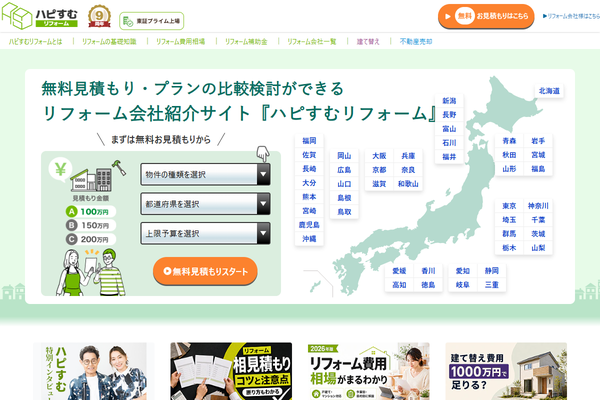Expand the 物件の種類を選択 dropdown

[205, 175]
